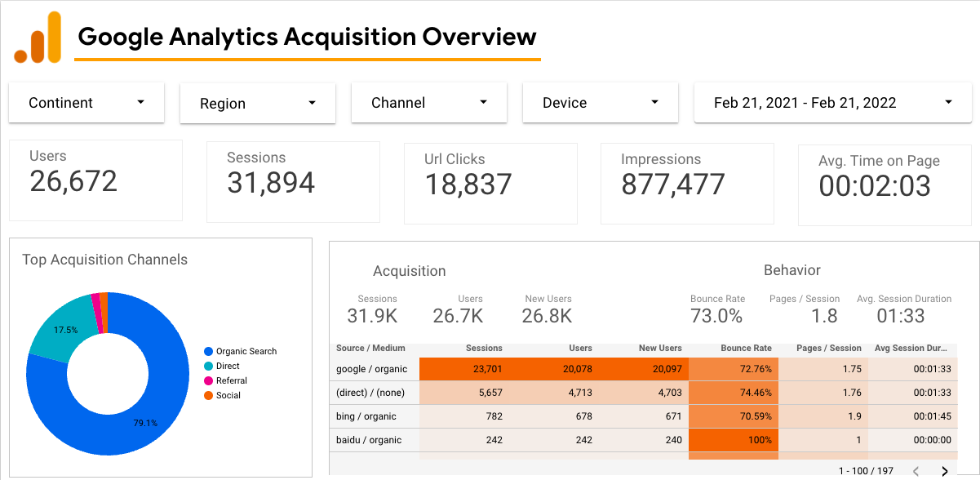The width and height of the screenshot is (980, 480).
Task: Click the 678 users cell
Action: [x=554, y=416]
